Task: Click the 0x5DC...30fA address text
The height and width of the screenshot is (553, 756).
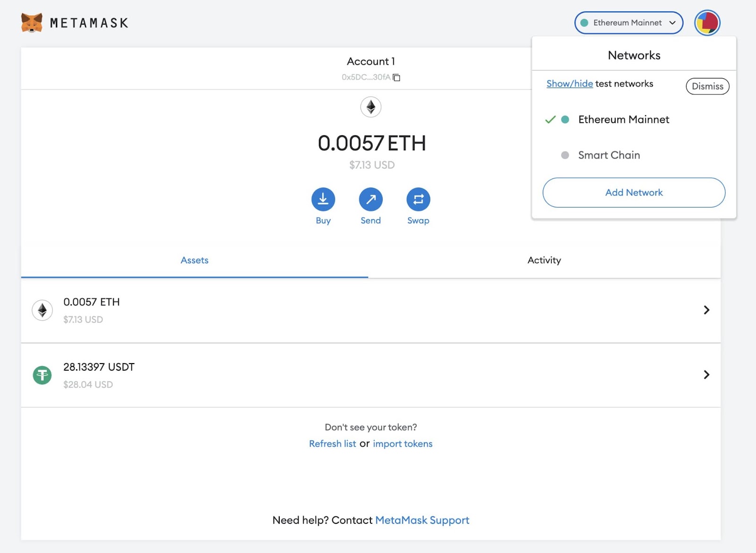Action: 366,77
